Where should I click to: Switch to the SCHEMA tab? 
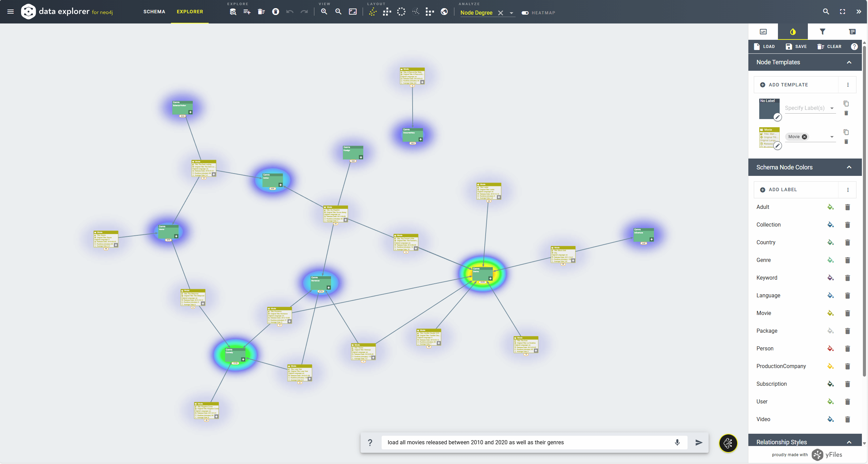[154, 11]
